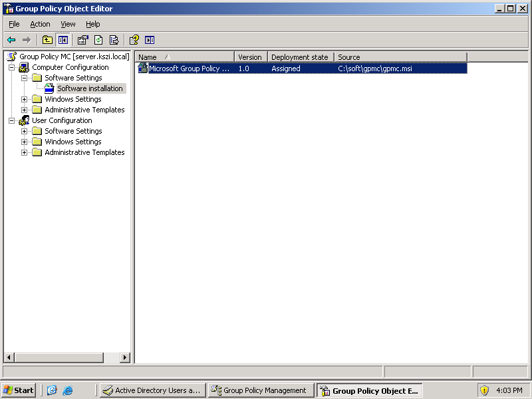
Task: Click Group Policy Object Editor taskbar button
Action: 370,390
